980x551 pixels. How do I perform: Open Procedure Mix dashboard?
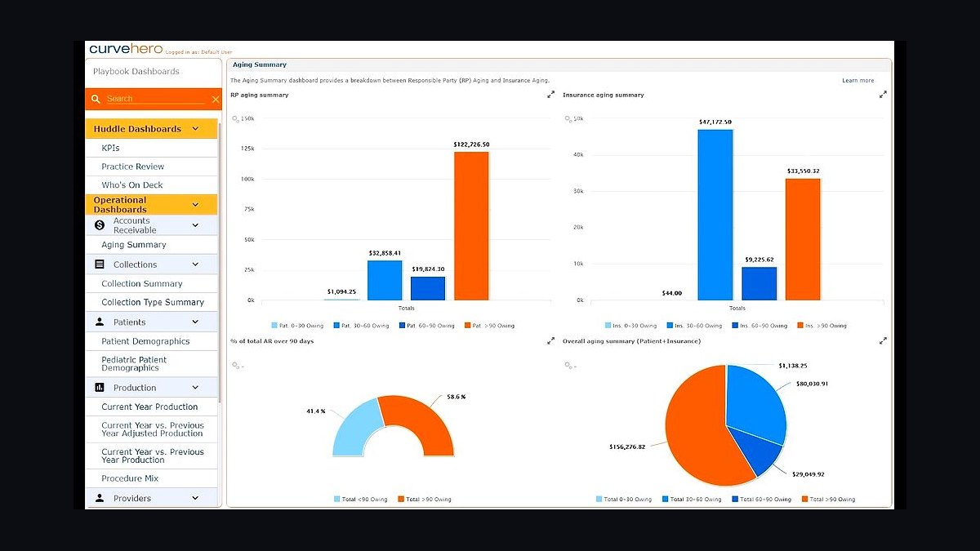click(152, 478)
